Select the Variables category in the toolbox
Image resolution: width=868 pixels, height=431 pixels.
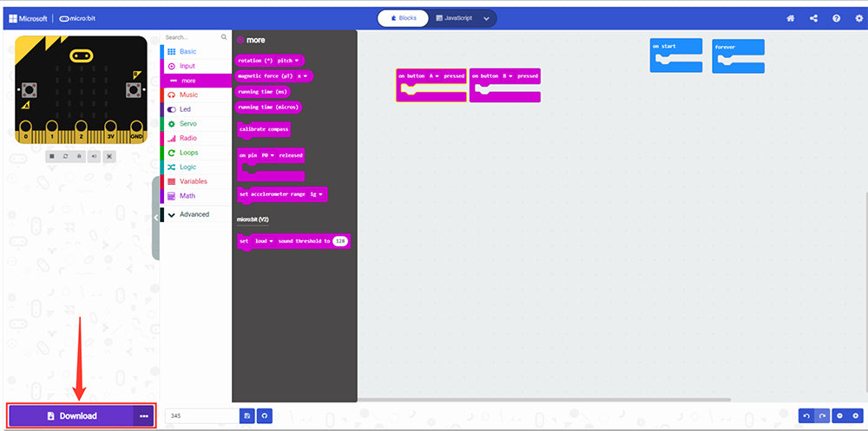(193, 181)
